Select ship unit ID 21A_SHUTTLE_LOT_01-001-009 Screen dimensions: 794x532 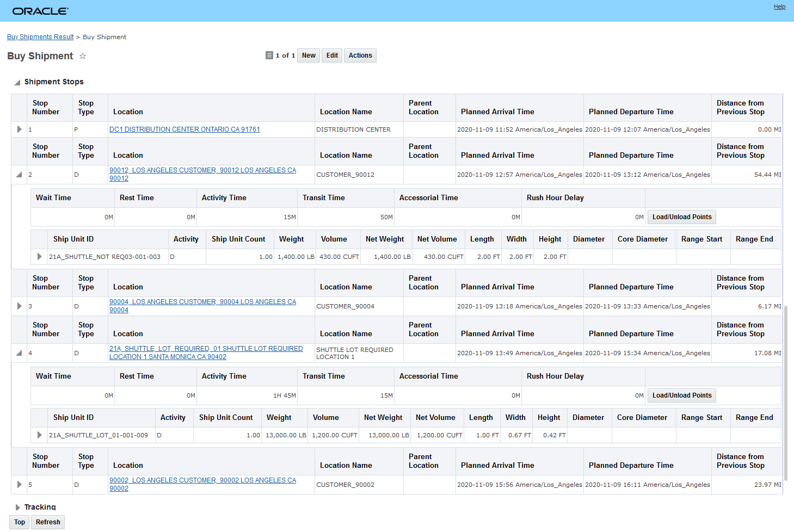pos(99,435)
